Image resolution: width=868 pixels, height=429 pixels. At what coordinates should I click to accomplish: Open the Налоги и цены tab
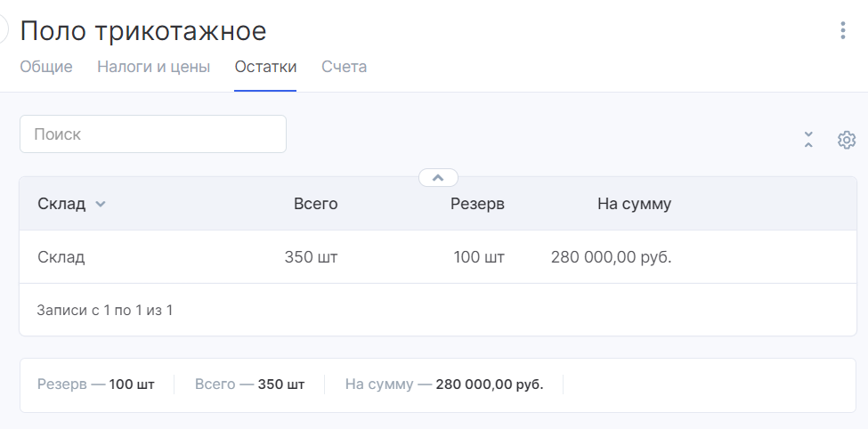point(153,67)
